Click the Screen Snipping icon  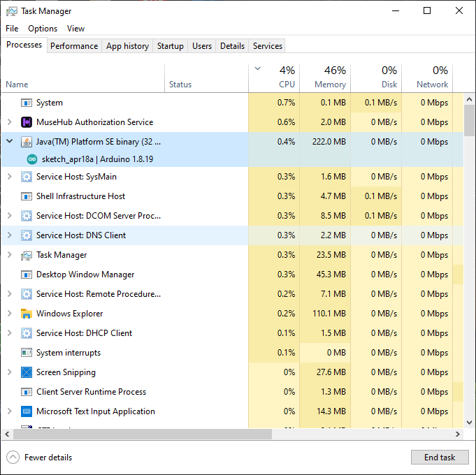pyautogui.click(x=27, y=372)
